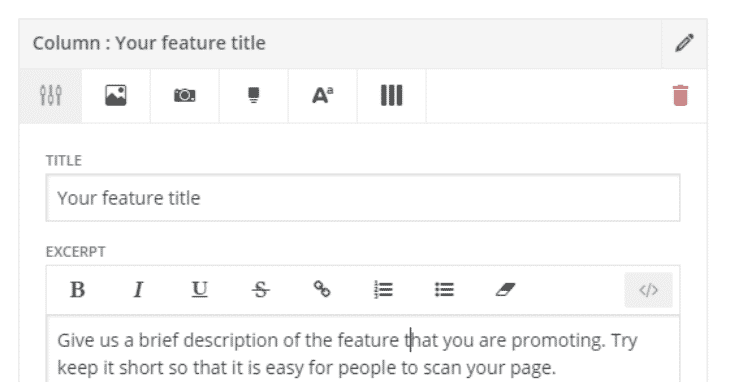The image size is (730, 382).
Task: Select the paint brush styling tab
Action: click(x=254, y=95)
